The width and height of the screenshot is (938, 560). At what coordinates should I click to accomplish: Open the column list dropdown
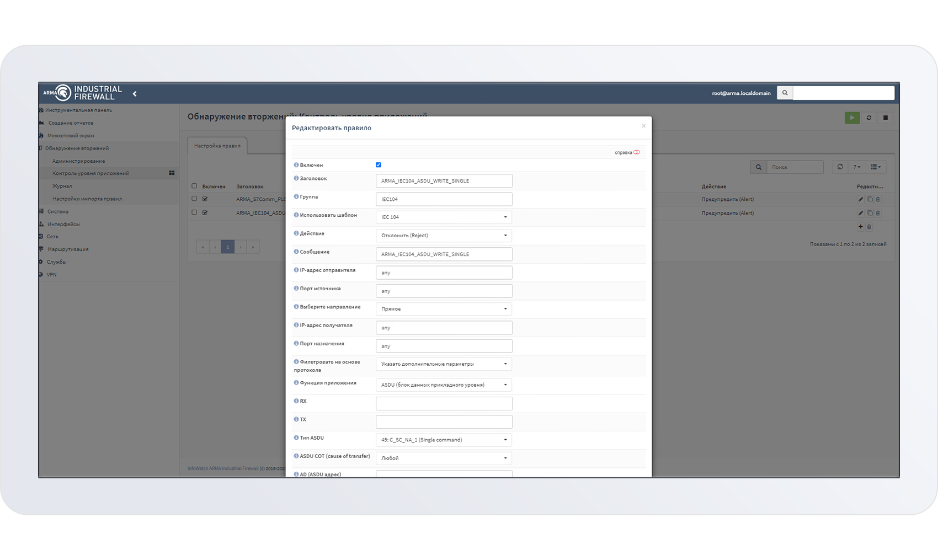click(x=876, y=167)
